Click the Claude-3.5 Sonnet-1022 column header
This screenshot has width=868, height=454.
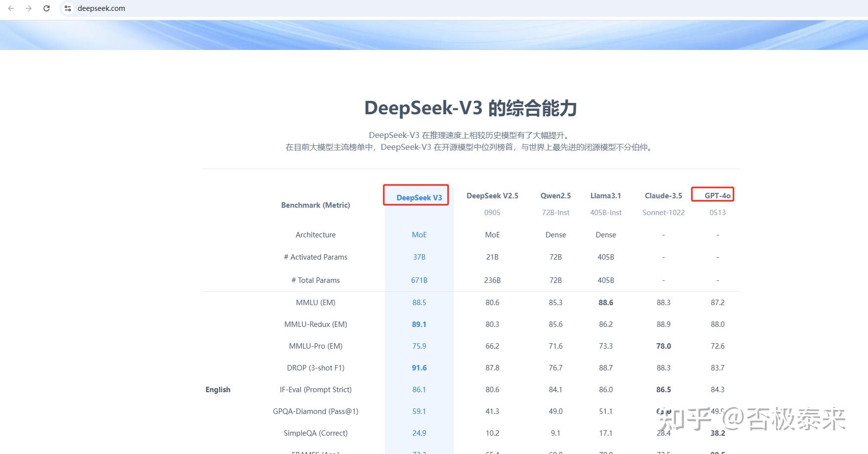tap(663, 195)
